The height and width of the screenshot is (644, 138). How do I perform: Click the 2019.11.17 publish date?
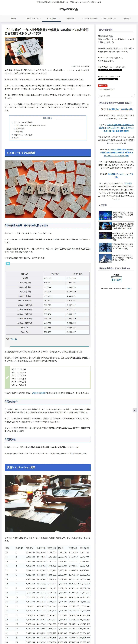pos(85,67)
